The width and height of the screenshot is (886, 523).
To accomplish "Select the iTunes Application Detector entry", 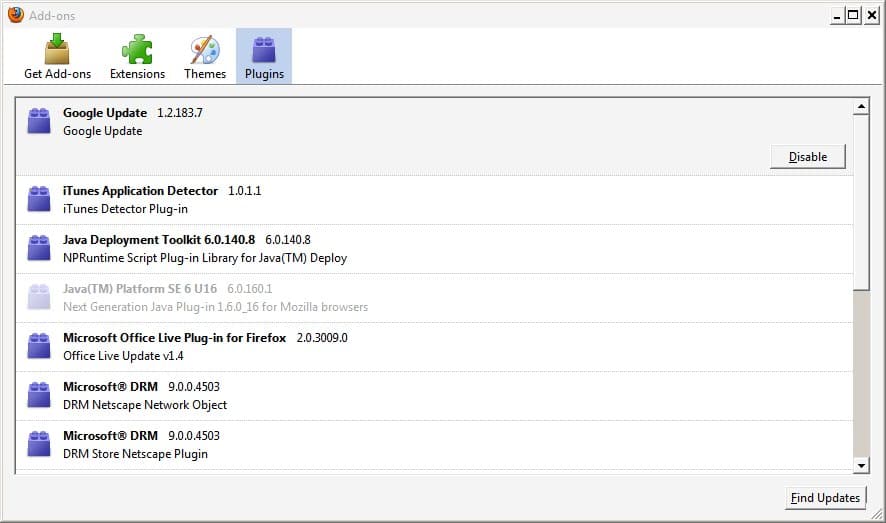I will tap(434, 200).
